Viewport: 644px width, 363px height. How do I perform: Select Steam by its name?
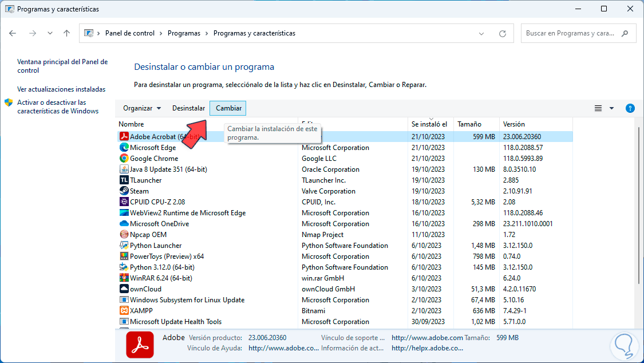139,191
